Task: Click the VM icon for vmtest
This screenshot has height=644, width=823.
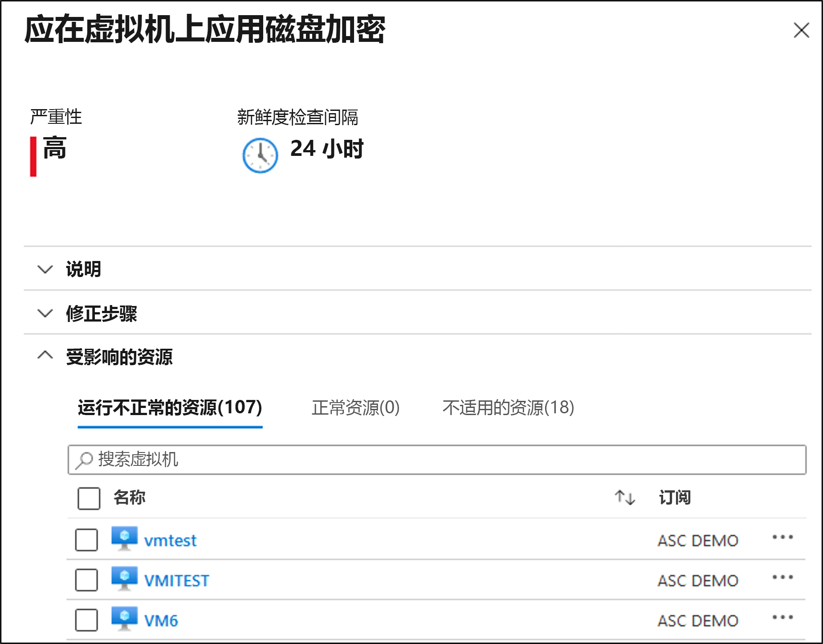Action: tap(124, 538)
